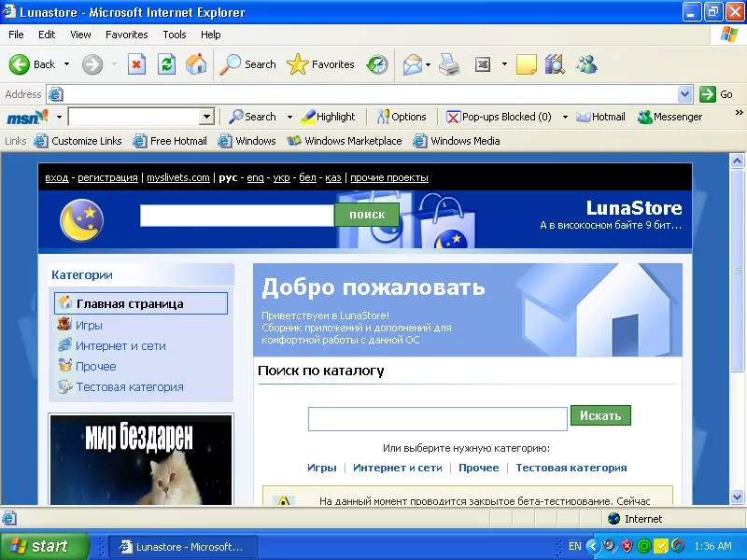Click the Edit page icon
Viewport: 747px width, 560px height.
click(483, 64)
